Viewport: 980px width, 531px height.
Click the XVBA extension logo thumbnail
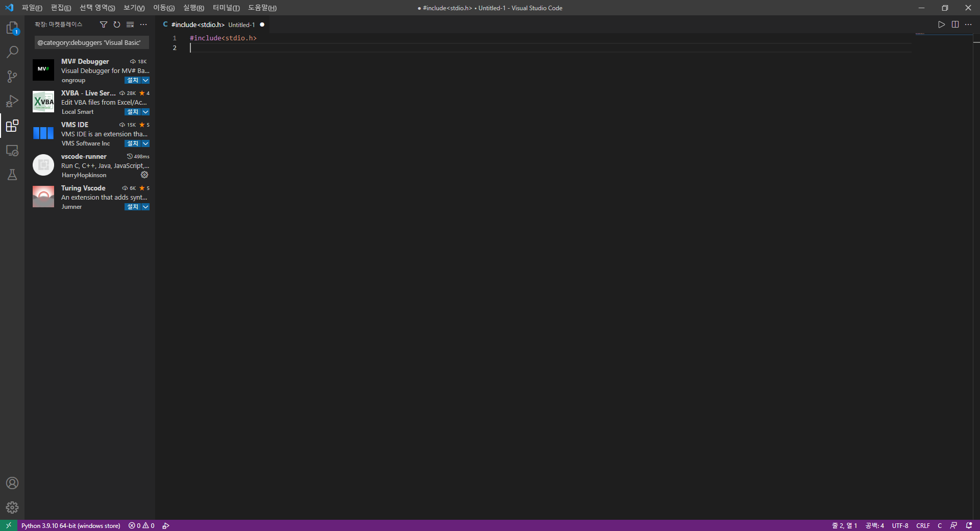(x=43, y=102)
